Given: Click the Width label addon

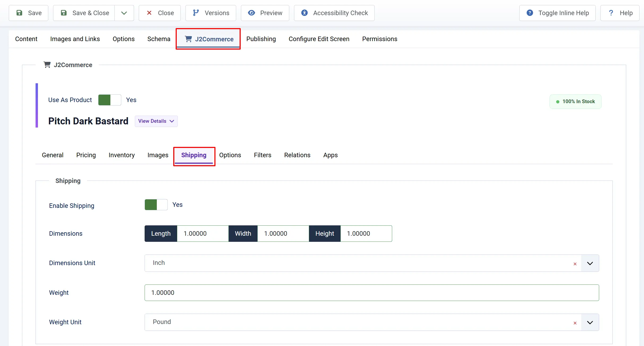Looking at the screenshot, I should pyautogui.click(x=243, y=234).
